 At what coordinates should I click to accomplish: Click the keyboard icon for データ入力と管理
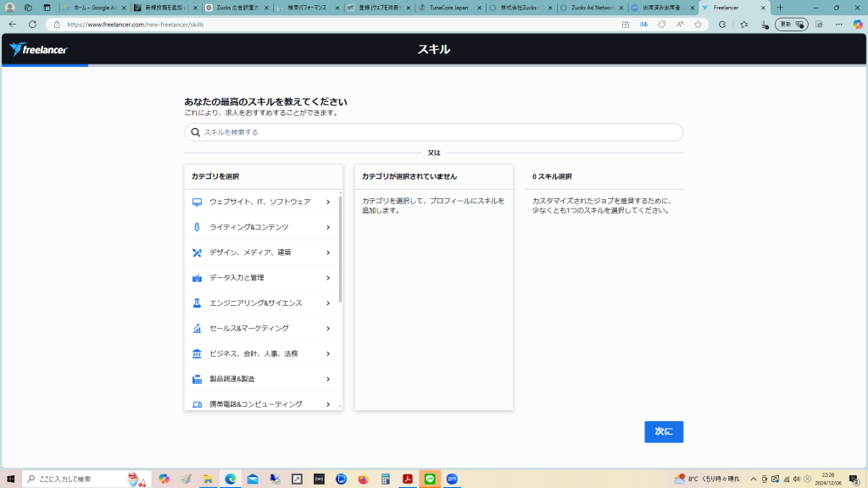click(x=197, y=278)
